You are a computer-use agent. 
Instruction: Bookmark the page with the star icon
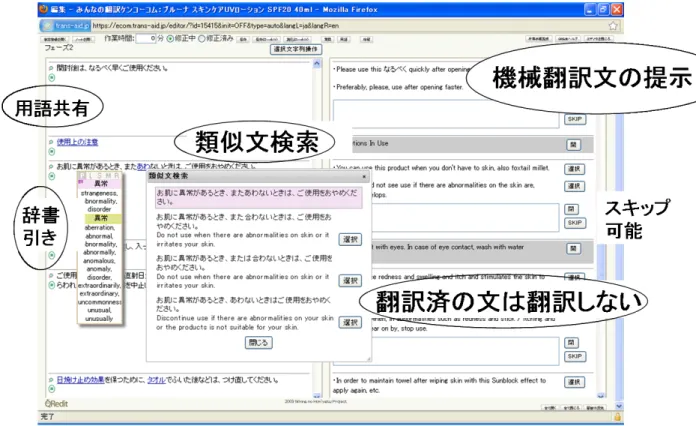[x=613, y=26]
